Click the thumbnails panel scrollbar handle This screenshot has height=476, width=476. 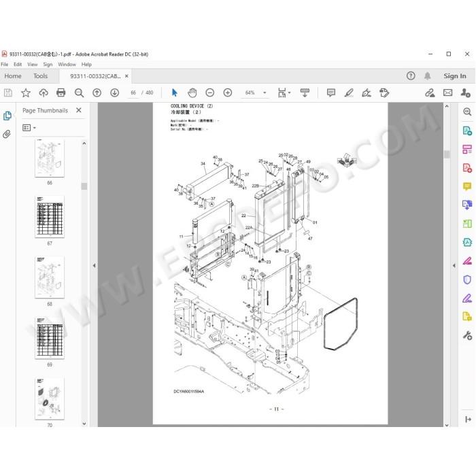click(x=84, y=186)
